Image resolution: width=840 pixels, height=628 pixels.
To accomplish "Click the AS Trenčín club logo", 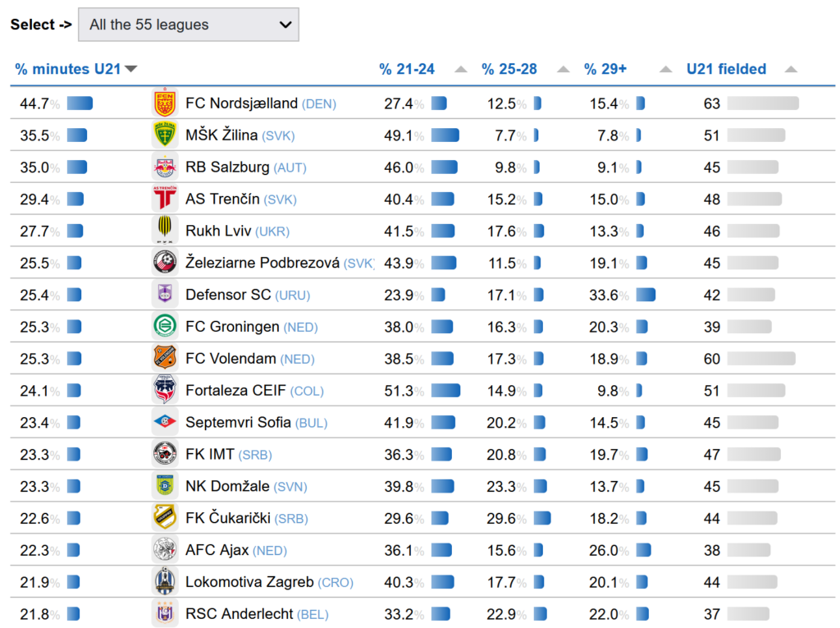I will click(x=165, y=199).
